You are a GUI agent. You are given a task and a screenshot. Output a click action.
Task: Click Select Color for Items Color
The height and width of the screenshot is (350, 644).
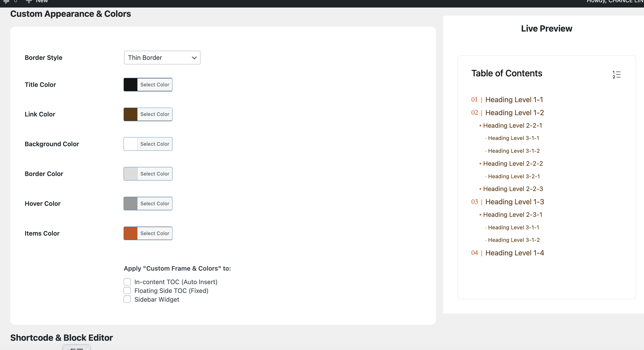[x=155, y=233]
